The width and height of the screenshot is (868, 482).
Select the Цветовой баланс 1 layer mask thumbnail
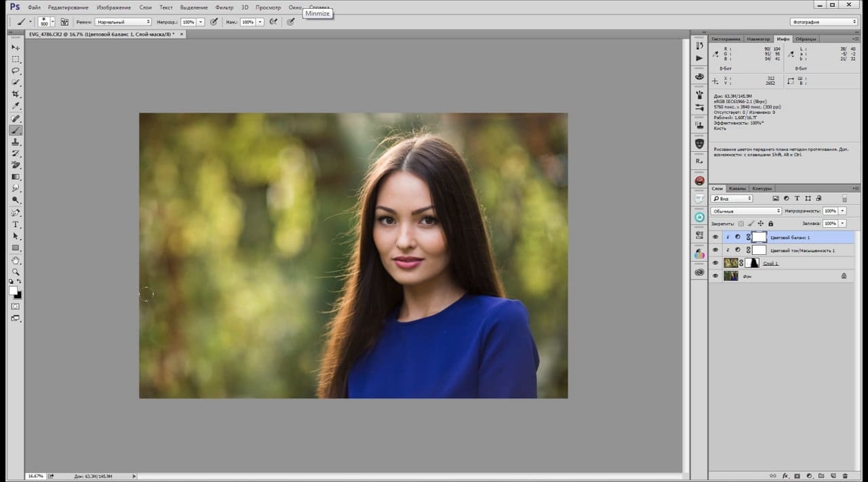(x=759, y=237)
